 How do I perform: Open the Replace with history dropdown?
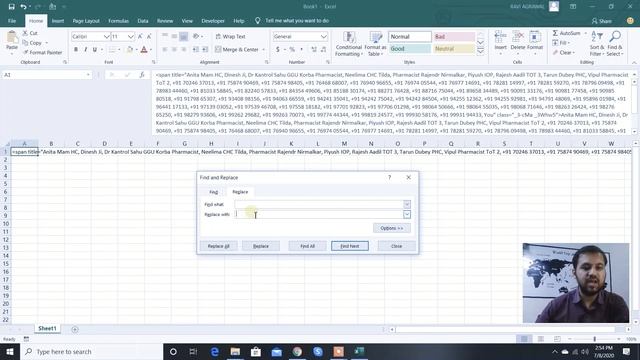pos(407,214)
